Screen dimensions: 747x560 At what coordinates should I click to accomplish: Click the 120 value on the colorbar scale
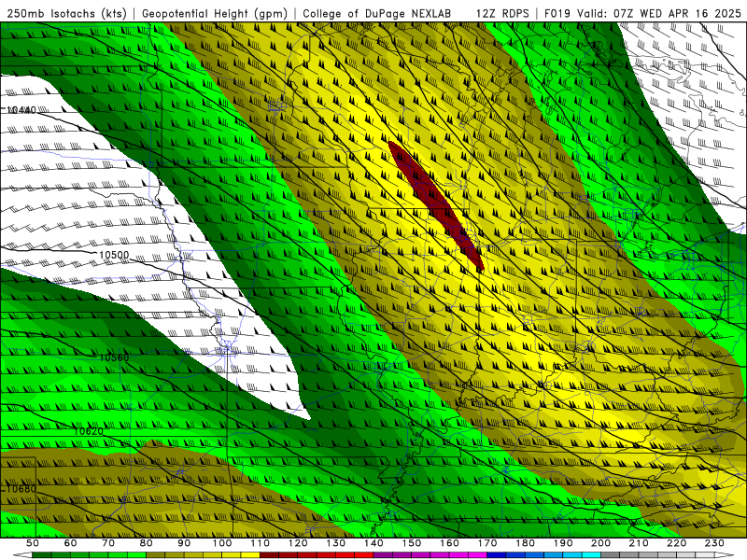[x=298, y=543]
